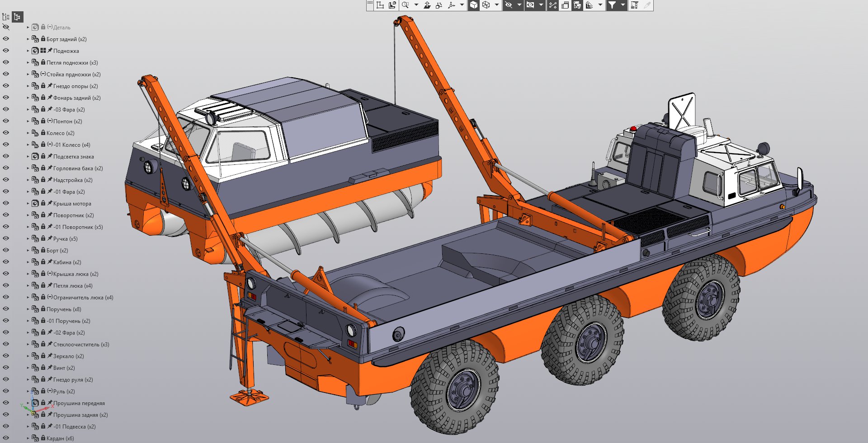Hide the Понтон (x2) component via eye
The height and width of the screenshot is (443, 868).
pos(6,121)
